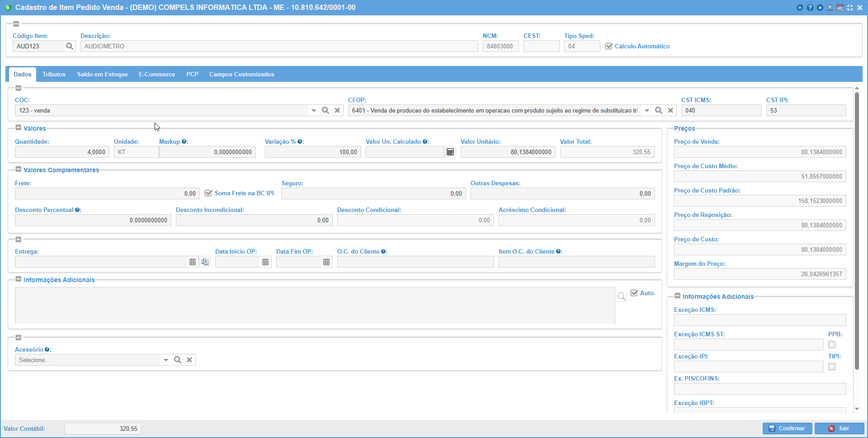
Task: Collapse the Valores Complementares section
Action: [x=19, y=170]
